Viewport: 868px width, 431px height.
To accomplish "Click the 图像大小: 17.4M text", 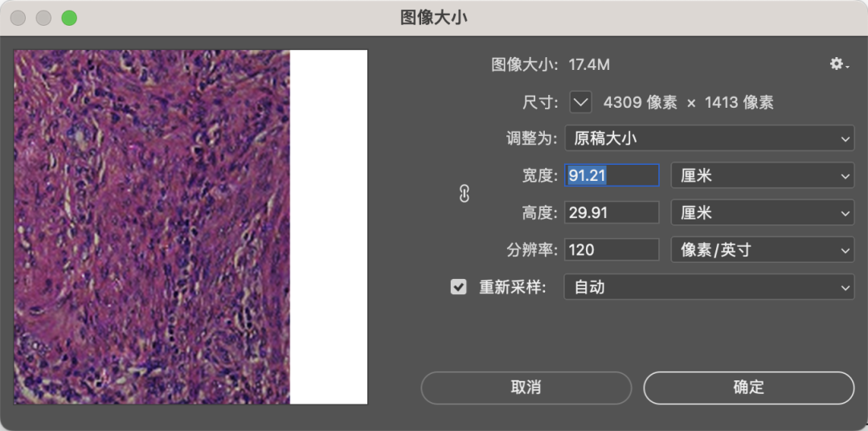I will (x=551, y=65).
